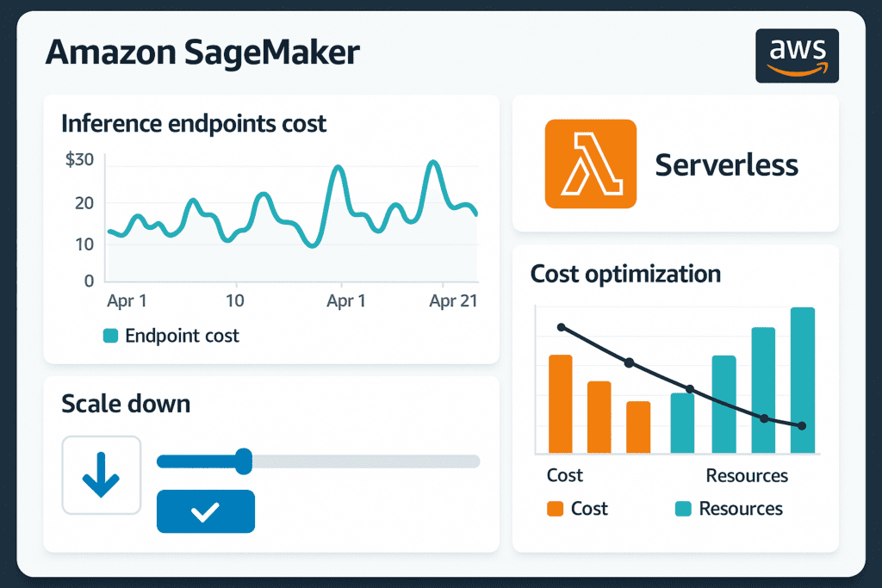Click the AWS logo badge
This screenshot has height=588, width=882.
pos(797,56)
